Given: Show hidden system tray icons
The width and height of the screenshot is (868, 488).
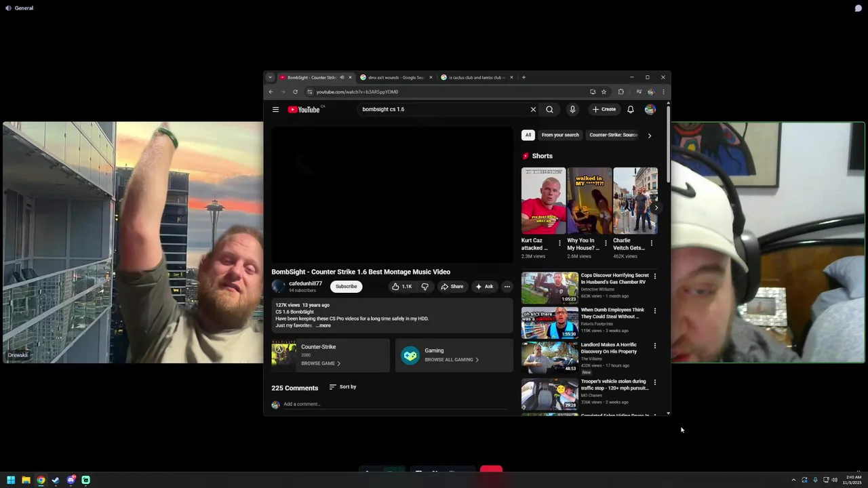Looking at the screenshot, I should point(793,480).
